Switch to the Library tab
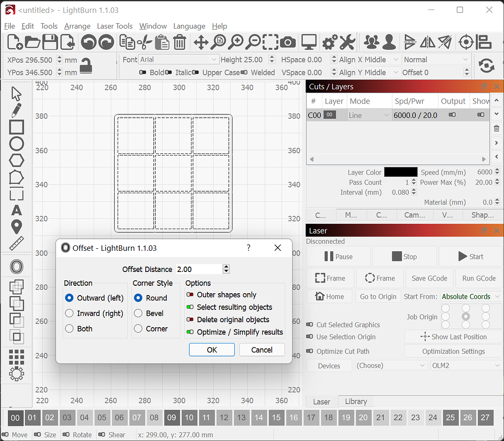 click(x=355, y=402)
